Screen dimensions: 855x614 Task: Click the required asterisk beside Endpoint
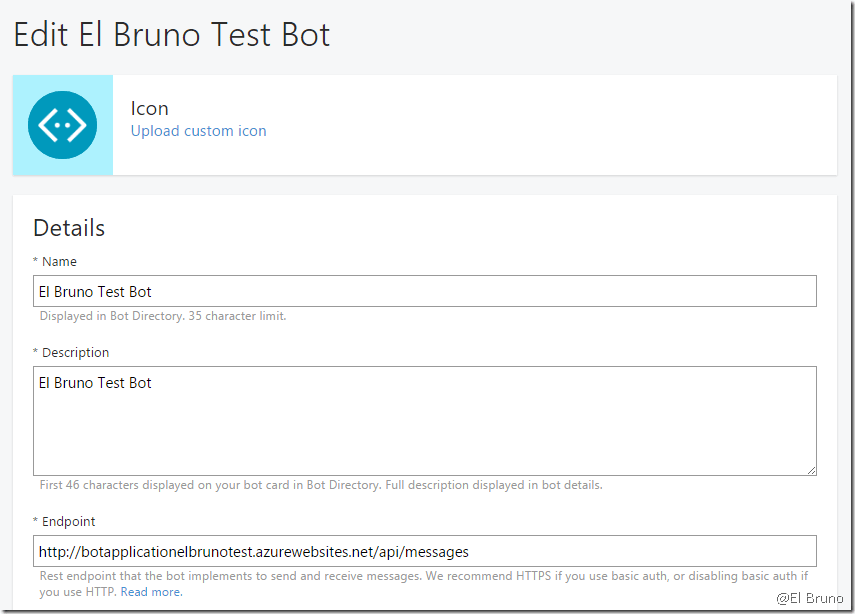36,523
